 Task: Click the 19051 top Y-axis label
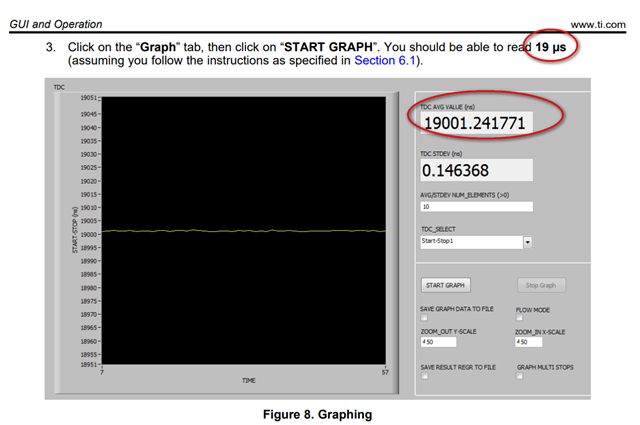[89, 98]
